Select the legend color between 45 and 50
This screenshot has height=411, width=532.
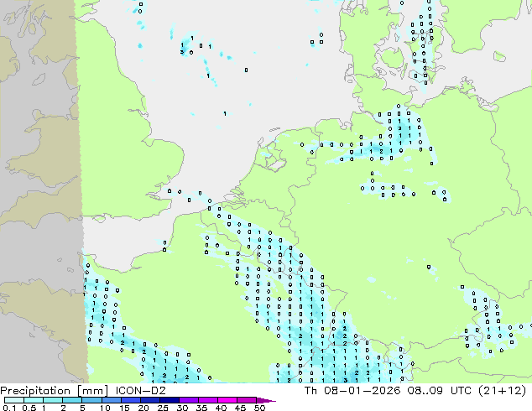(247, 400)
